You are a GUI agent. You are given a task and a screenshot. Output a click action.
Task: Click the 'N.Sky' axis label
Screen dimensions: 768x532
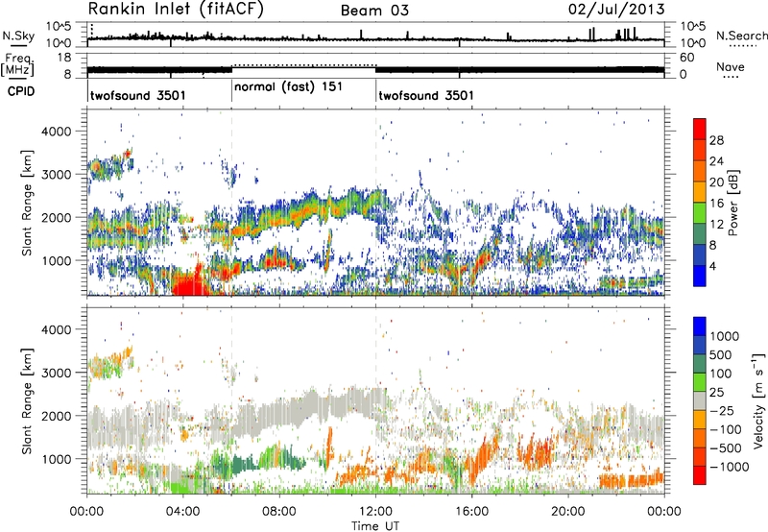[x=18, y=36]
